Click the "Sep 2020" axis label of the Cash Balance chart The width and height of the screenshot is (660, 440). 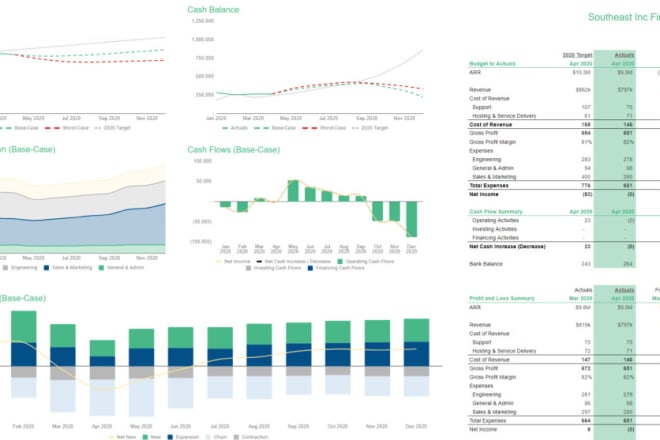[367, 118]
